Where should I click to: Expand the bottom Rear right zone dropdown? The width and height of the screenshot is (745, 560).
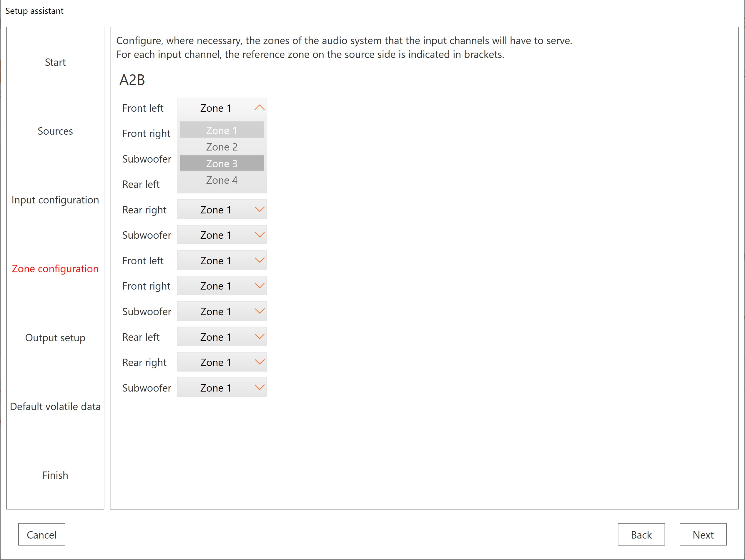[222, 362]
